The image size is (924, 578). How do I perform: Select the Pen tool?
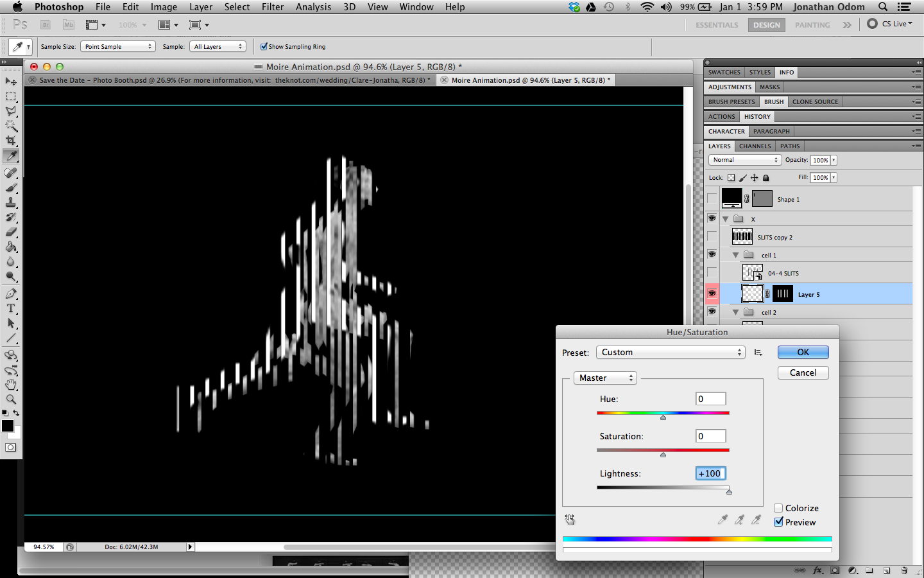click(x=11, y=293)
